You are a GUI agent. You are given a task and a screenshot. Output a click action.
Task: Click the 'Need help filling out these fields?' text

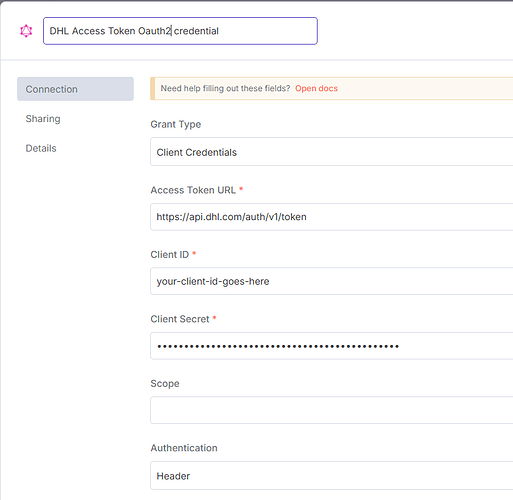[x=225, y=88]
